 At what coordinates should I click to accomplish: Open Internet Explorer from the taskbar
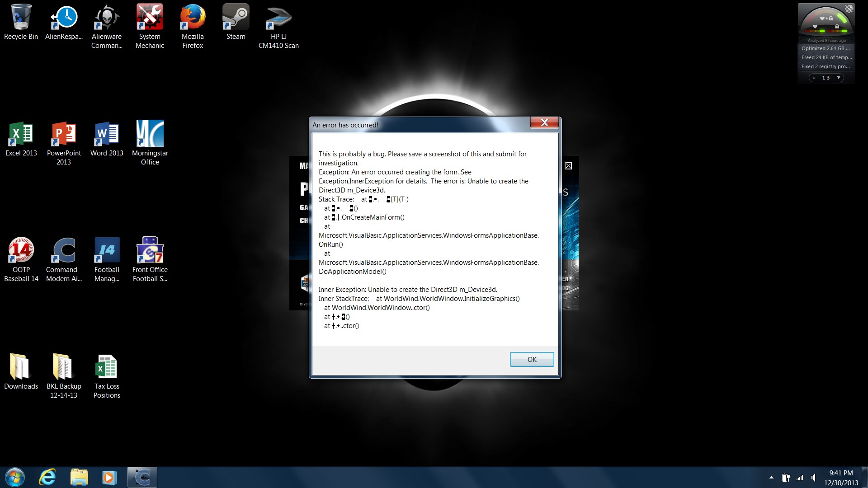(x=47, y=477)
